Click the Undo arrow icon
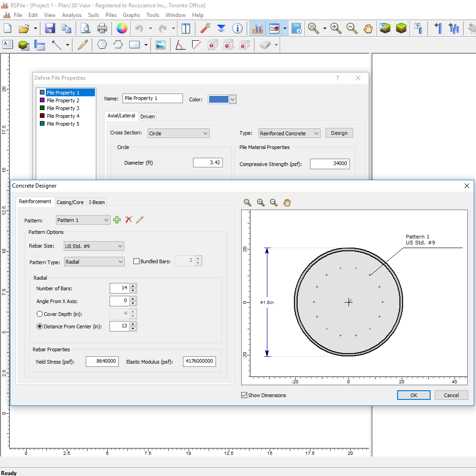This screenshot has width=476, height=476. pos(139,28)
